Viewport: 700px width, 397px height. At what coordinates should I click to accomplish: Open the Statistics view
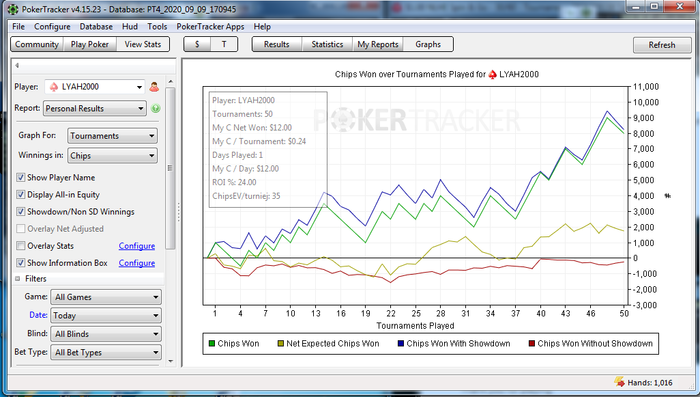327,44
